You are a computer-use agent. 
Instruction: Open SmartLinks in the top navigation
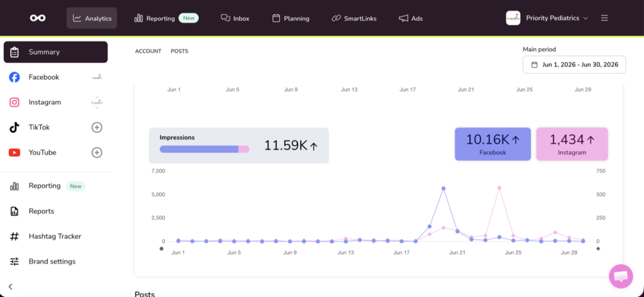coord(354,18)
